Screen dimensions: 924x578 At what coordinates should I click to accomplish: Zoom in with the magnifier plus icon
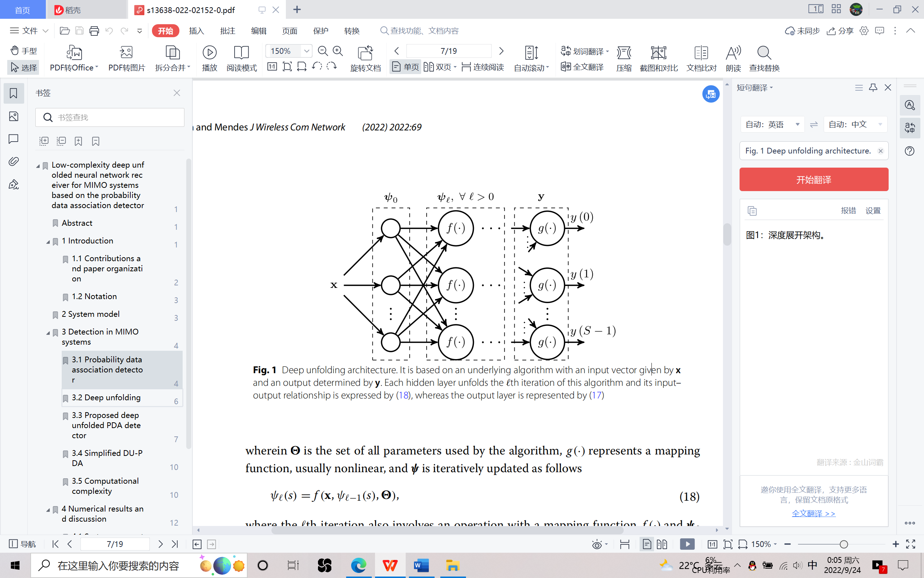click(x=338, y=51)
